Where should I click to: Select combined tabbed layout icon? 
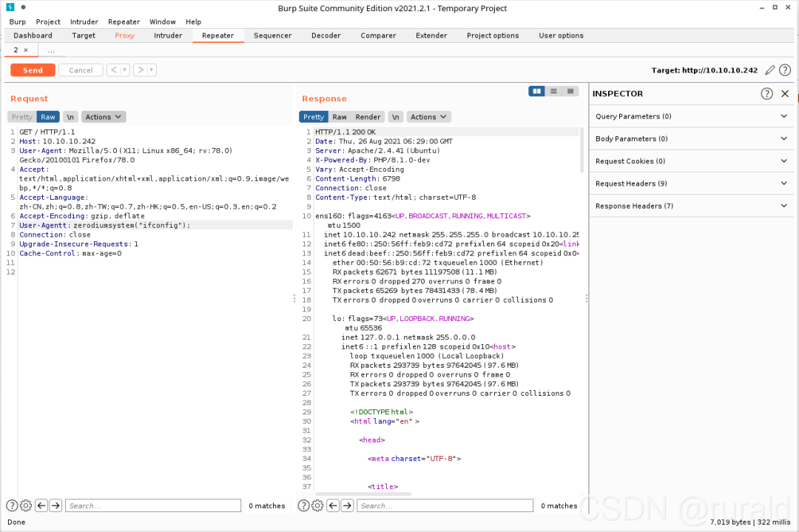(570, 91)
